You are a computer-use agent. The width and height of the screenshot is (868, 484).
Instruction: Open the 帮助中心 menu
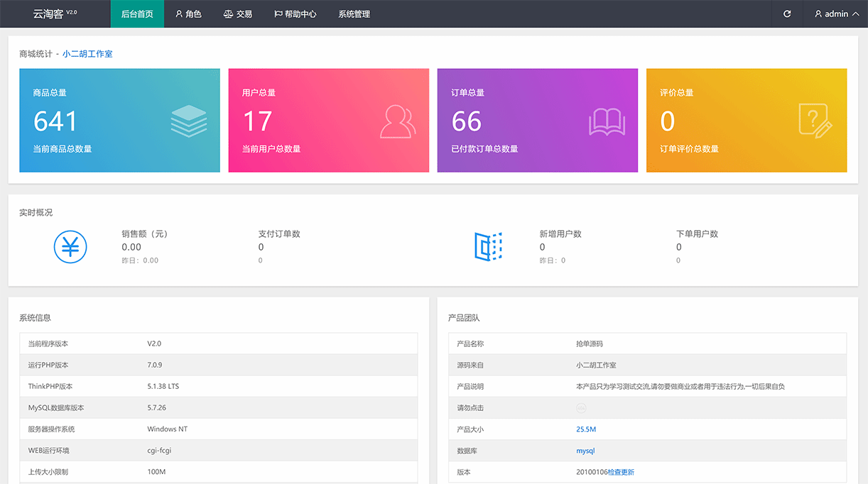[295, 13]
